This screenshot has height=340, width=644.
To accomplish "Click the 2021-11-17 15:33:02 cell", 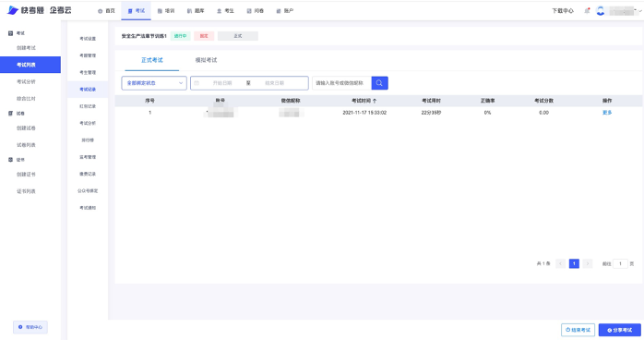I will (x=364, y=113).
